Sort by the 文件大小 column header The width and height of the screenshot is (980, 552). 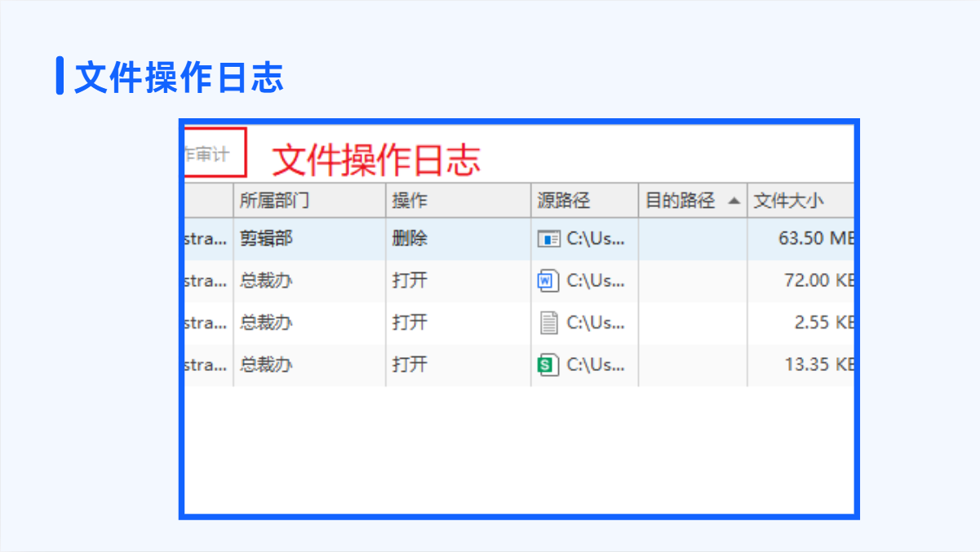coord(788,201)
